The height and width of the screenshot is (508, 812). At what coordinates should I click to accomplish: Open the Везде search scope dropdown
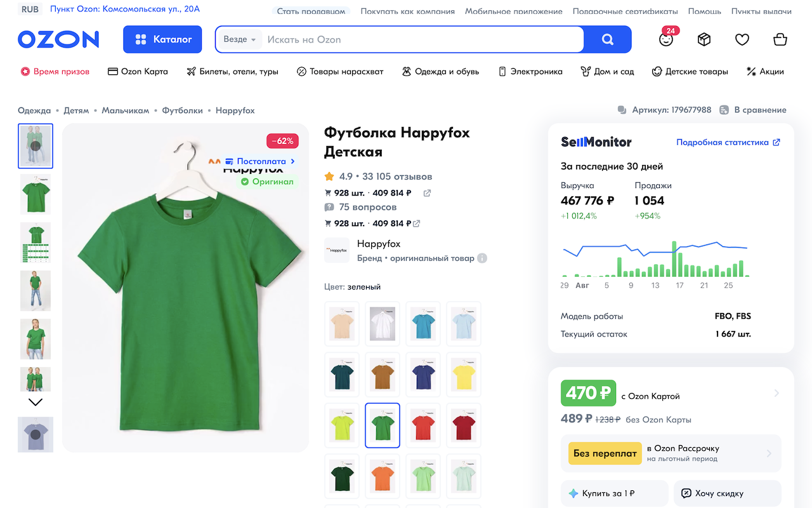239,39
